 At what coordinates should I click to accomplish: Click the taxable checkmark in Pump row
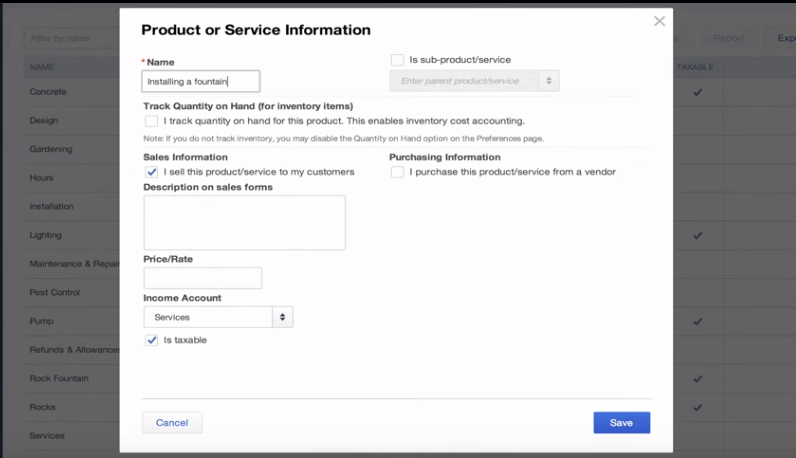(698, 321)
